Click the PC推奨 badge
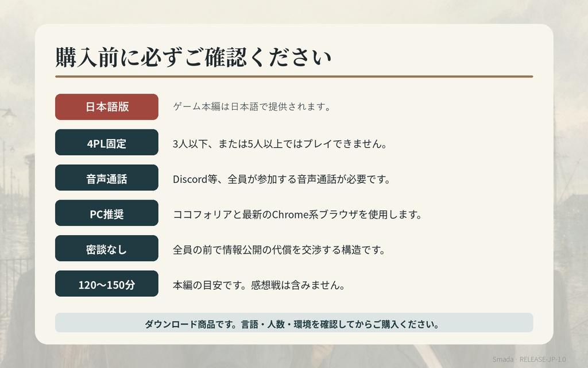 click(x=106, y=213)
